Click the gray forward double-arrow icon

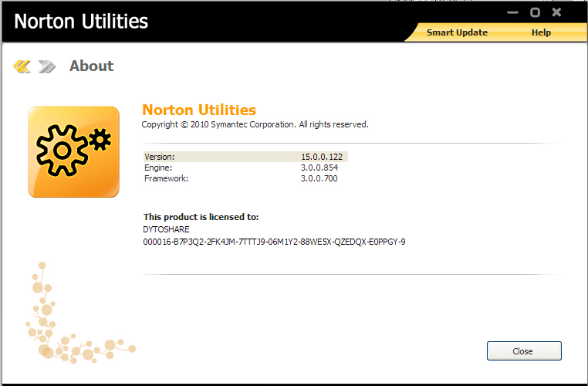[46, 66]
